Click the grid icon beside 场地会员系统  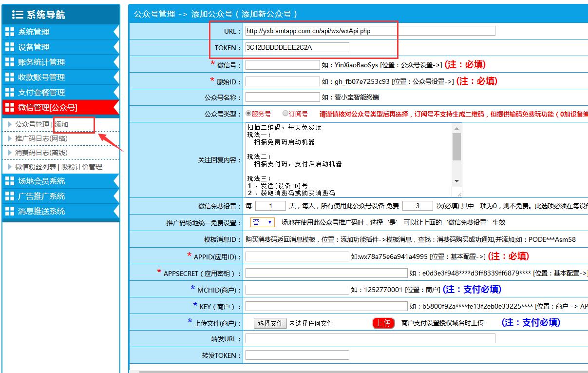pos(10,181)
